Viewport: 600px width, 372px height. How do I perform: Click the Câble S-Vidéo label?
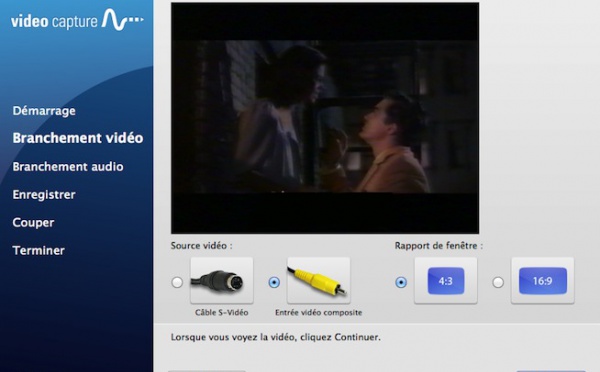click(x=222, y=312)
